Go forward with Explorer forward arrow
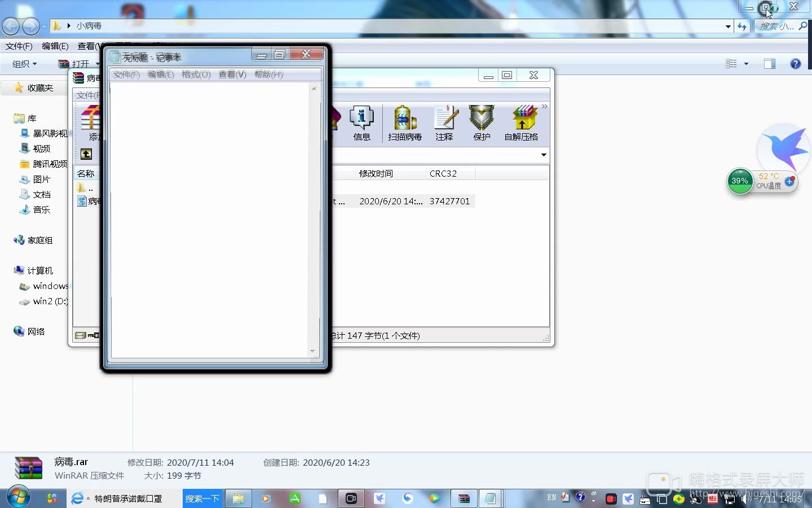The width and height of the screenshot is (812, 508). 30,26
